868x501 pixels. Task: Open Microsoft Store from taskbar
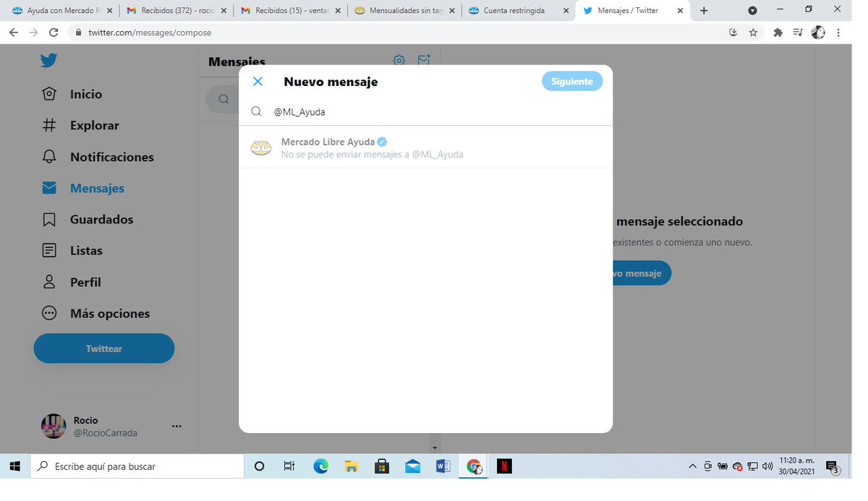[x=382, y=466]
